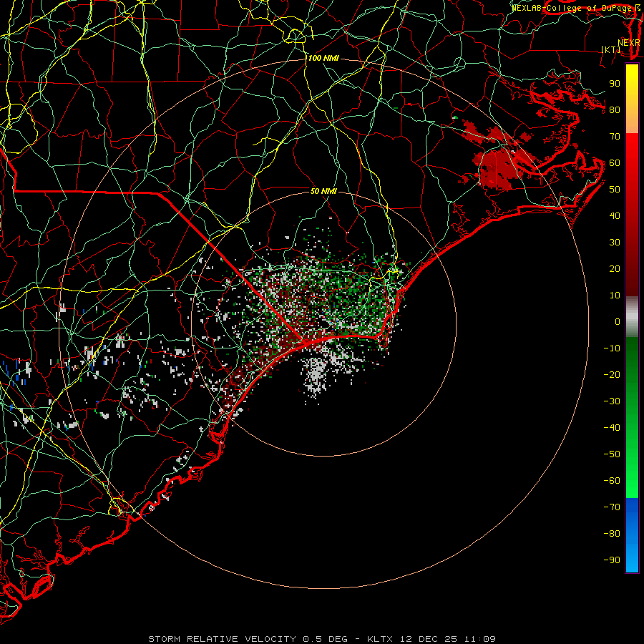Click the positive 40 scale label
This screenshot has width=644, height=644.
click(615, 215)
